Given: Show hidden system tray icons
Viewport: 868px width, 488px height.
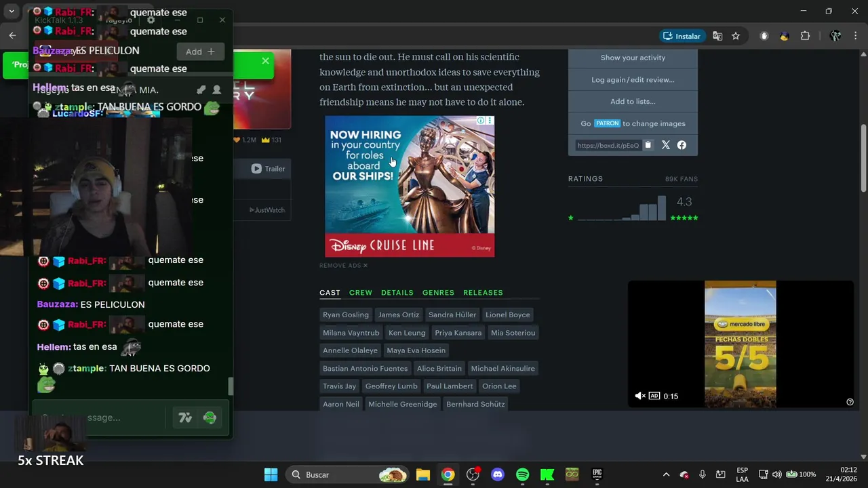Looking at the screenshot, I should [x=666, y=474].
